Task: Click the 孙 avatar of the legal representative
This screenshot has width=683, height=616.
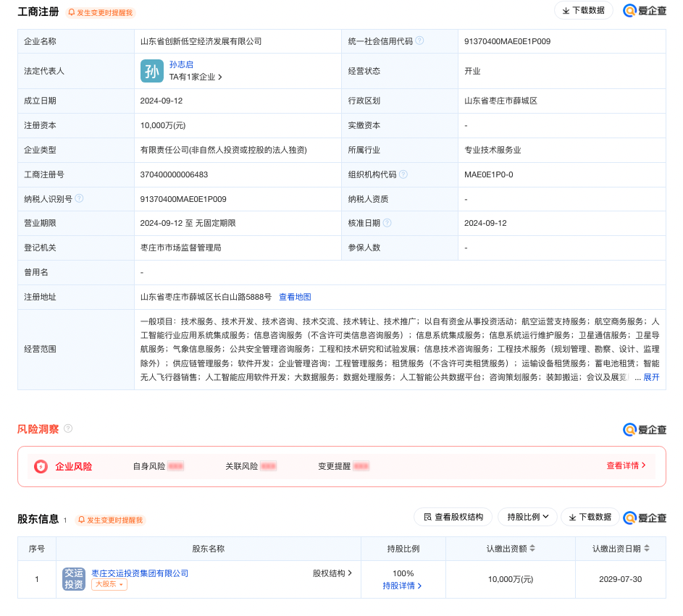Action: coord(151,71)
